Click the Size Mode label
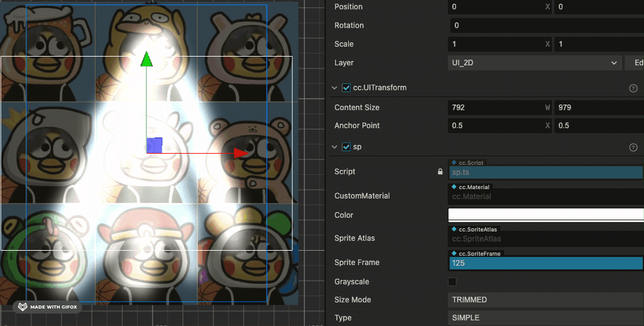 (x=353, y=300)
